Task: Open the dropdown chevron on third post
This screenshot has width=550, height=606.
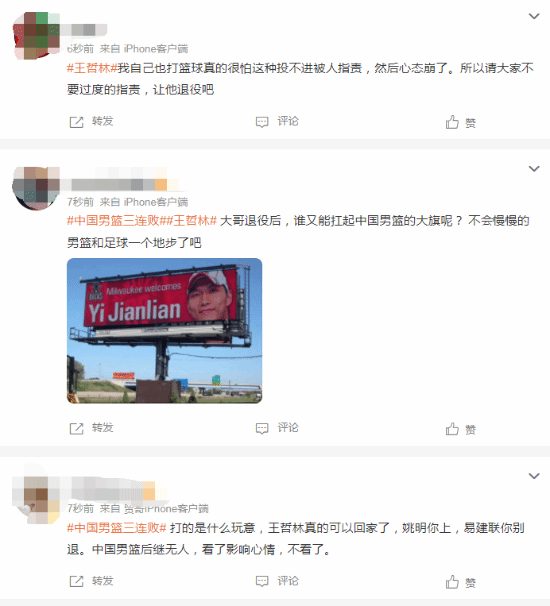Action: tap(534, 476)
